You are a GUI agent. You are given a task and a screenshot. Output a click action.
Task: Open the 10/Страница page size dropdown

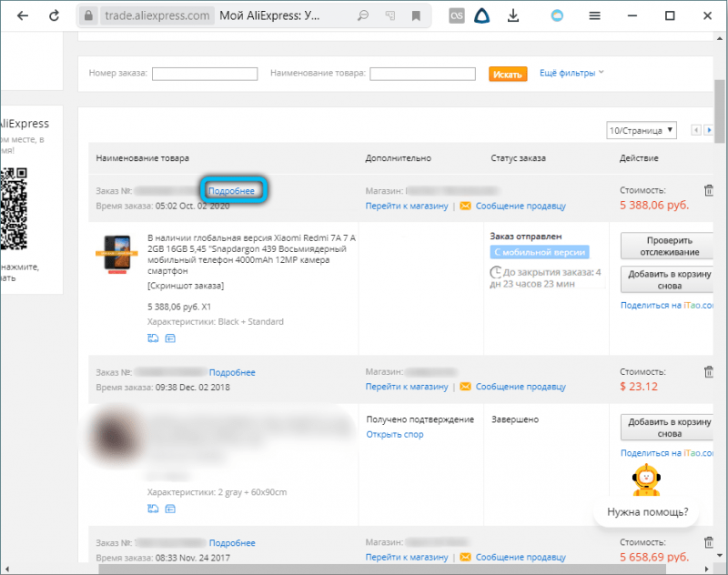[x=642, y=130]
